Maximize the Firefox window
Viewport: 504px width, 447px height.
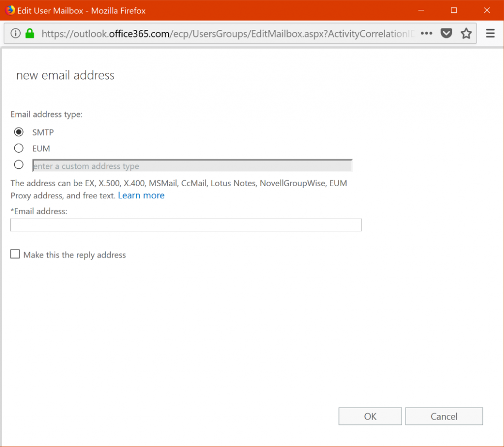pos(454,10)
